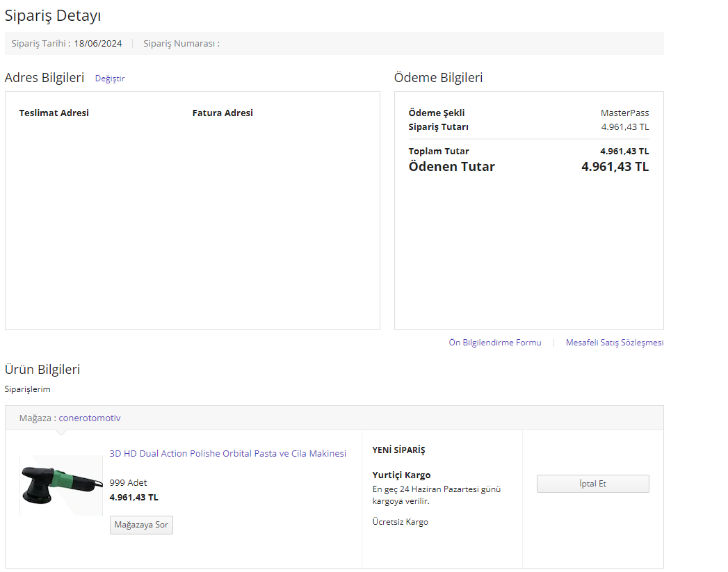Click the 999 Adet quantity text

(x=128, y=482)
